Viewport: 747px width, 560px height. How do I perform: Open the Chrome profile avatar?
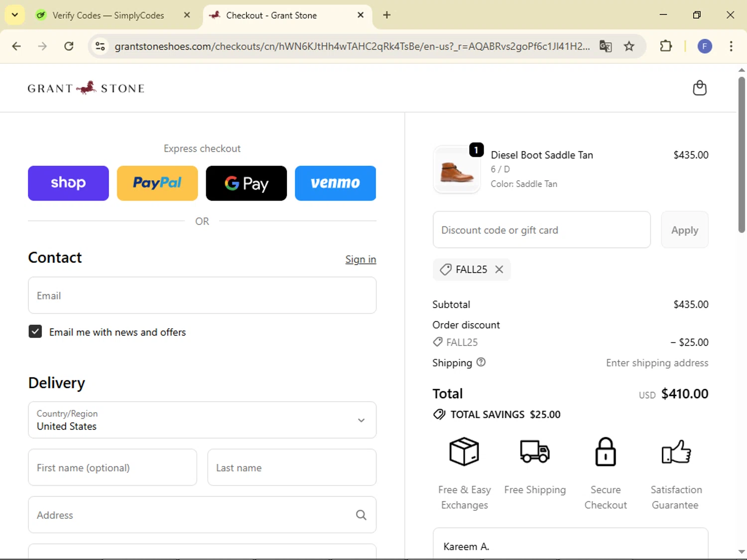pyautogui.click(x=704, y=46)
